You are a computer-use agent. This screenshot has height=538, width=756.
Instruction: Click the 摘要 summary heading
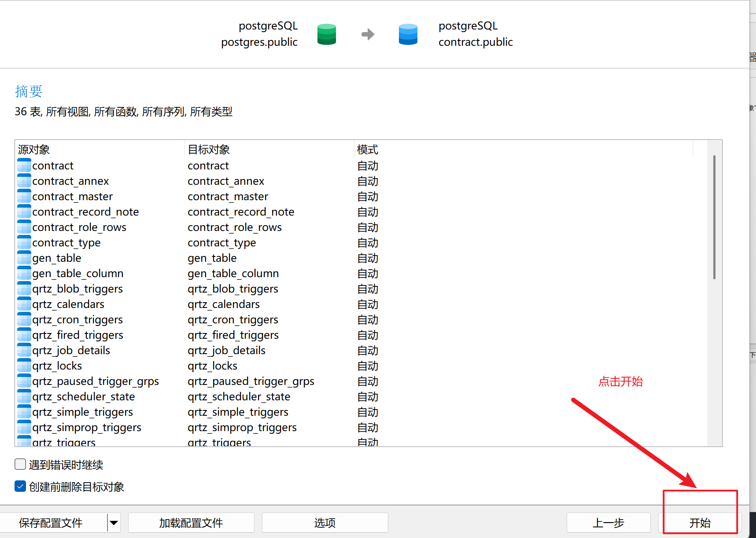(x=29, y=91)
